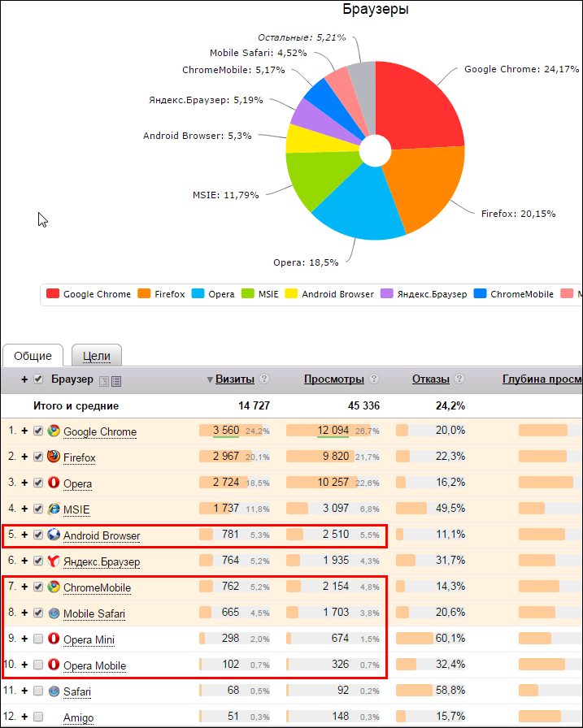Toggle the select-all checkbox in the table header

[38, 379]
